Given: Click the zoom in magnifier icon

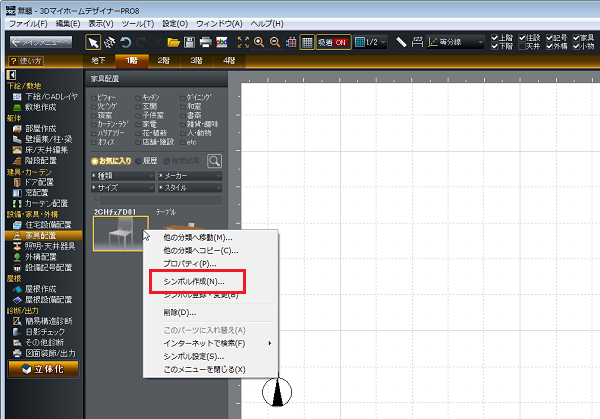Looking at the screenshot, I should click(x=258, y=42).
